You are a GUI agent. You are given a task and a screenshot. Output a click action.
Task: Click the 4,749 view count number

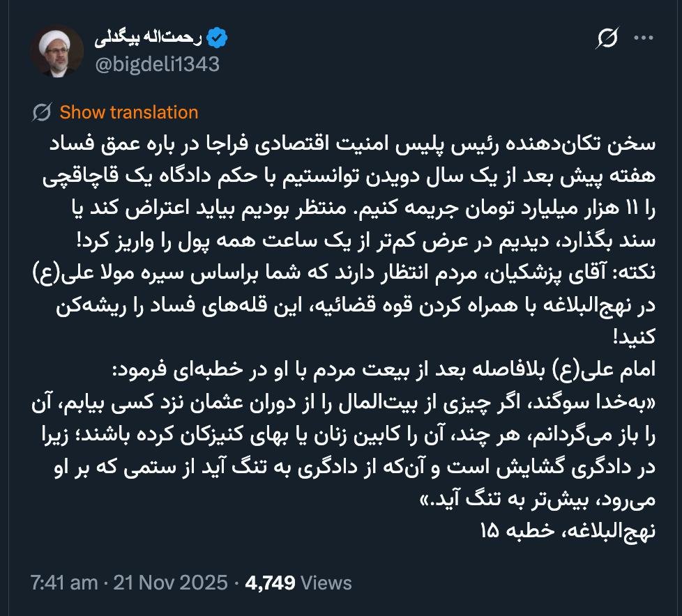(271, 583)
